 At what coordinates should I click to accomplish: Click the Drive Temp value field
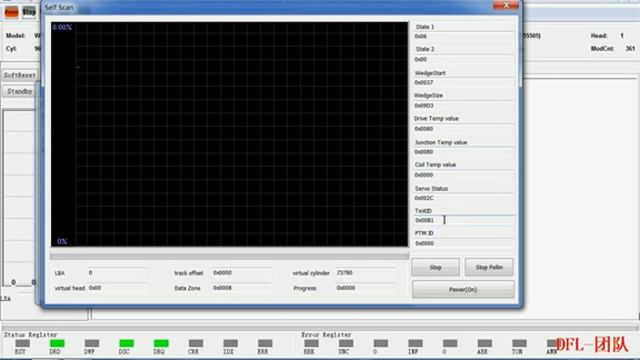464,129
